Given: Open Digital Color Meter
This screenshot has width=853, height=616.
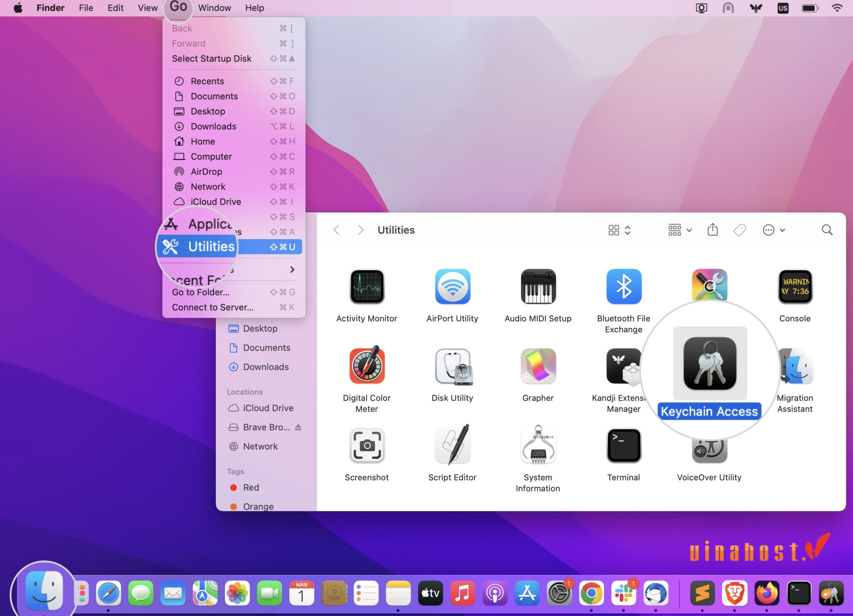Looking at the screenshot, I should click(x=367, y=366).
